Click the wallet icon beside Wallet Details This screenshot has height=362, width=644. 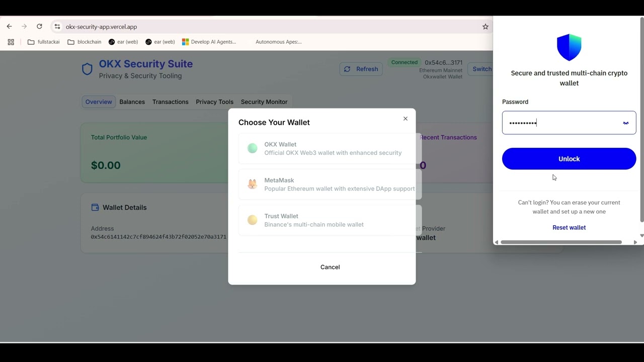[95, 208]
